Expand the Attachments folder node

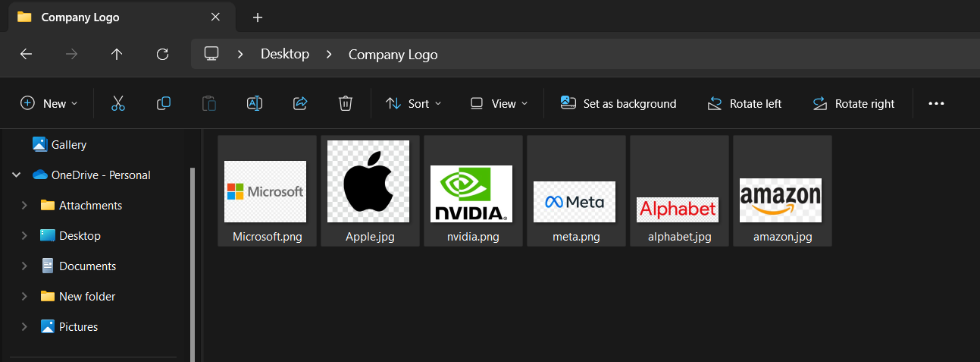pyautogui.click(x=24, y=206)
